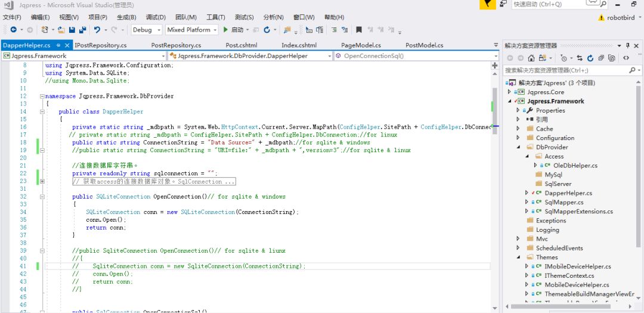
Task: Open the OpenConnectionSql() member dropdown
Action: [496, 56]
